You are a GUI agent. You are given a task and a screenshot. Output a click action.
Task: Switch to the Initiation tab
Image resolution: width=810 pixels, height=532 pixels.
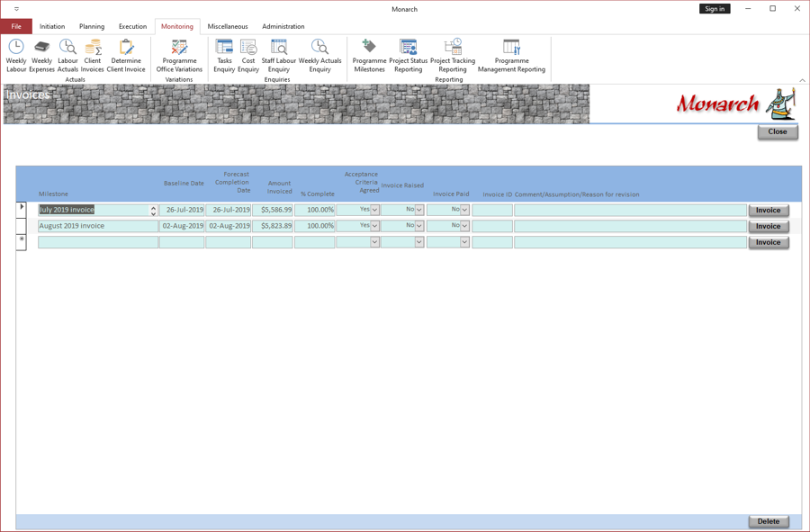(x=52, y=26)
